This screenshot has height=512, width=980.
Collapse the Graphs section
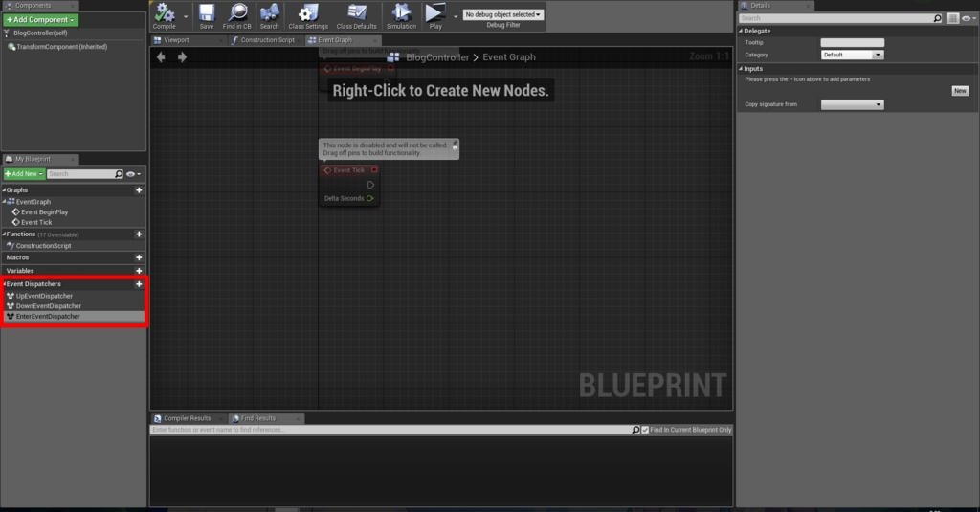click(x=5, y=190)
